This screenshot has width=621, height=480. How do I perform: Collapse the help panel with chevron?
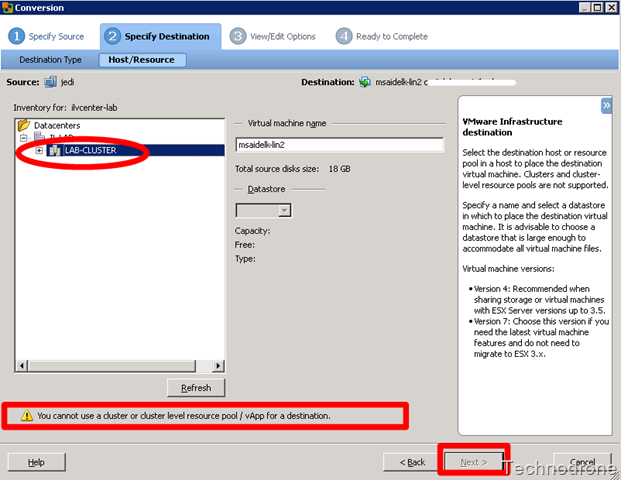(606, 105)
